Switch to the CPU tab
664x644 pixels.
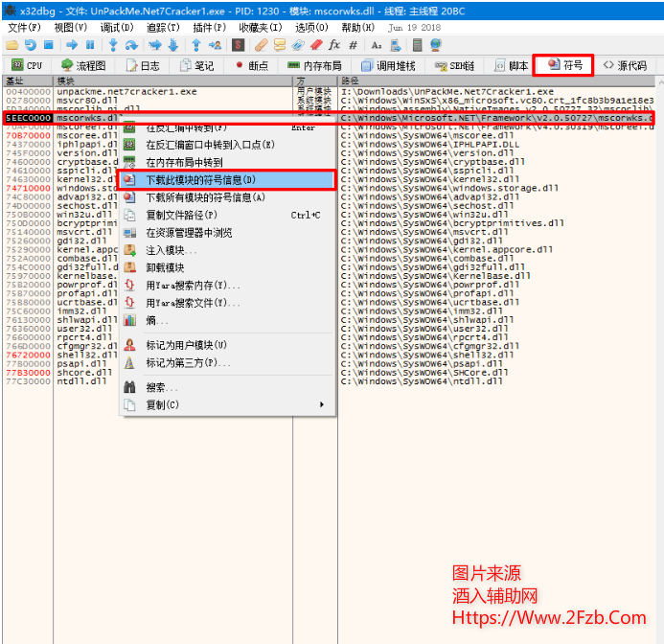point(27,66)
